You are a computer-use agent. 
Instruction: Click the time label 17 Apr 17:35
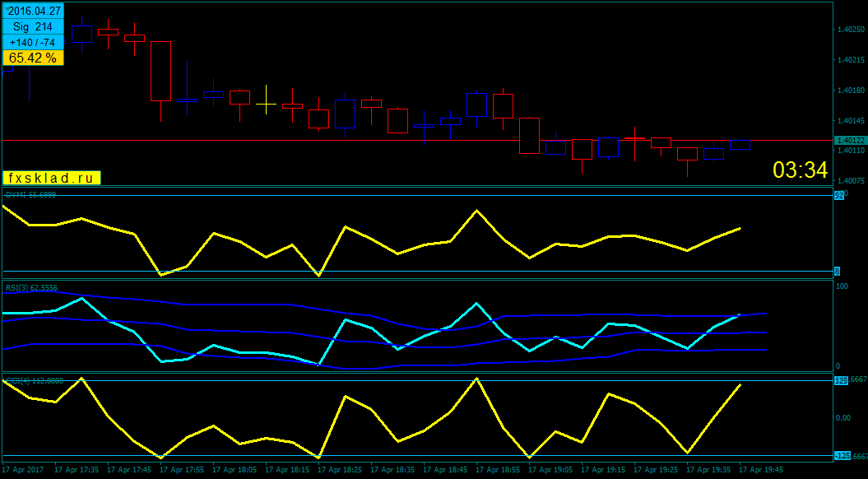pos(77,470)
